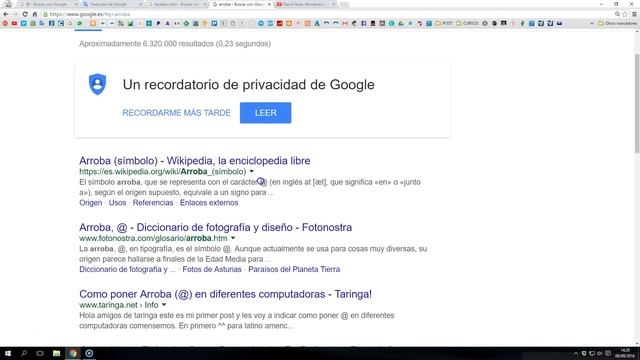640x360 pixels.
Task: Show hidden bookmarks with overflow arrow
Action: pyautogui.click(x=591, y=23)
